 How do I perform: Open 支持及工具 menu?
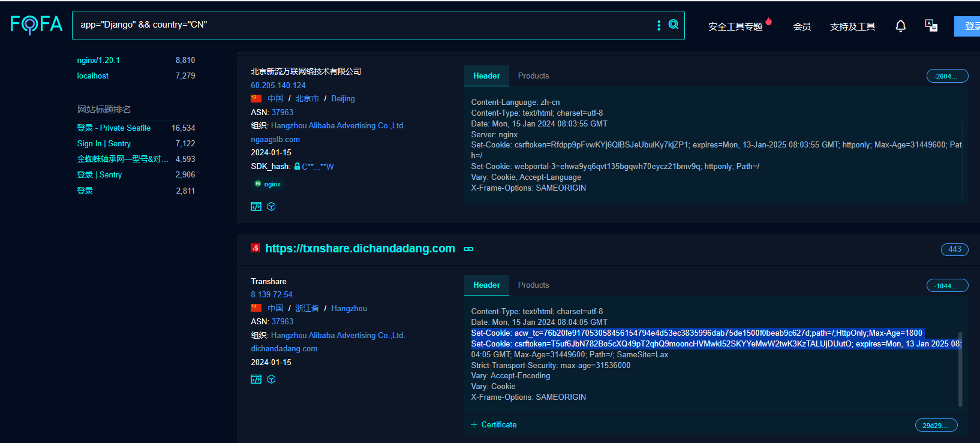(x=852, y=26)
